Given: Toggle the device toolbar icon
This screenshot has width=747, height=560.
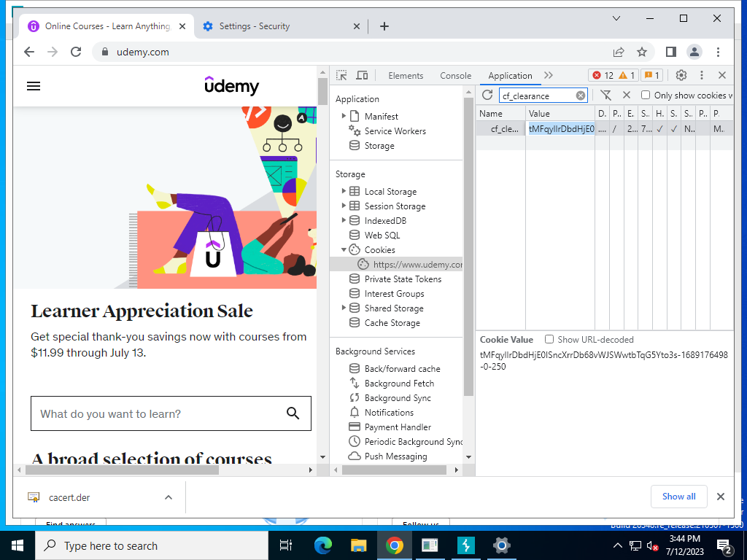Looking at the screenshot, I should point(362,75).
